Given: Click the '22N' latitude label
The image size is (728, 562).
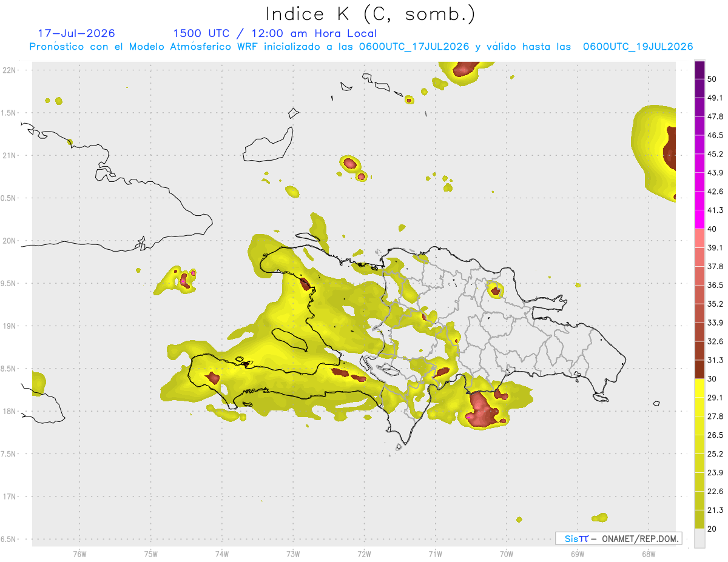Looking at the screenshot, I should tap(10, 70).
